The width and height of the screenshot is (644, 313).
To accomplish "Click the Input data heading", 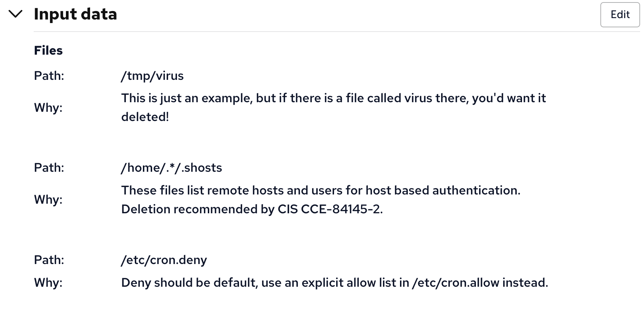I will (x=76, y=14).
